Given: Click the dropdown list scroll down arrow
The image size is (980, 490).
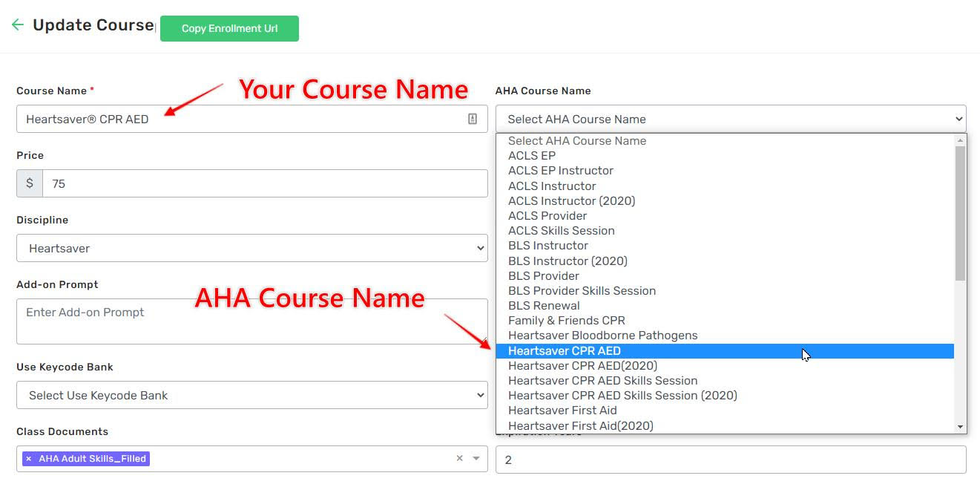Looking at the screenshot, I should [961, 427].
